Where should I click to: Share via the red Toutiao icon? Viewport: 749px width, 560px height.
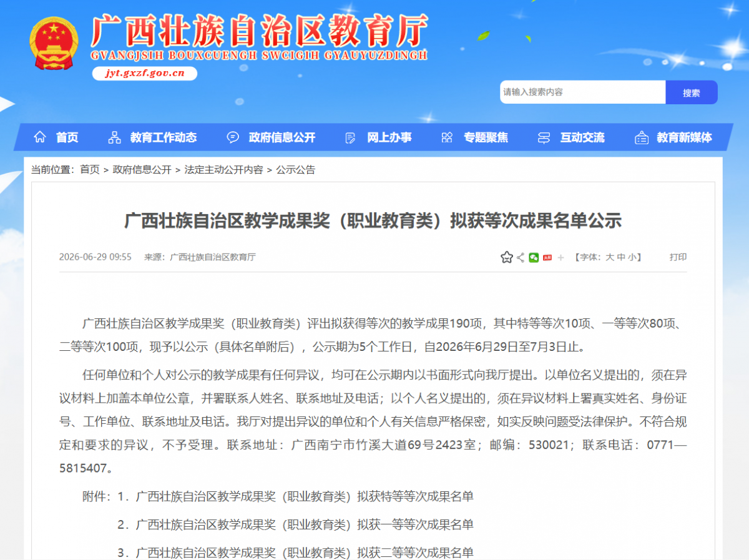(547, 257)
